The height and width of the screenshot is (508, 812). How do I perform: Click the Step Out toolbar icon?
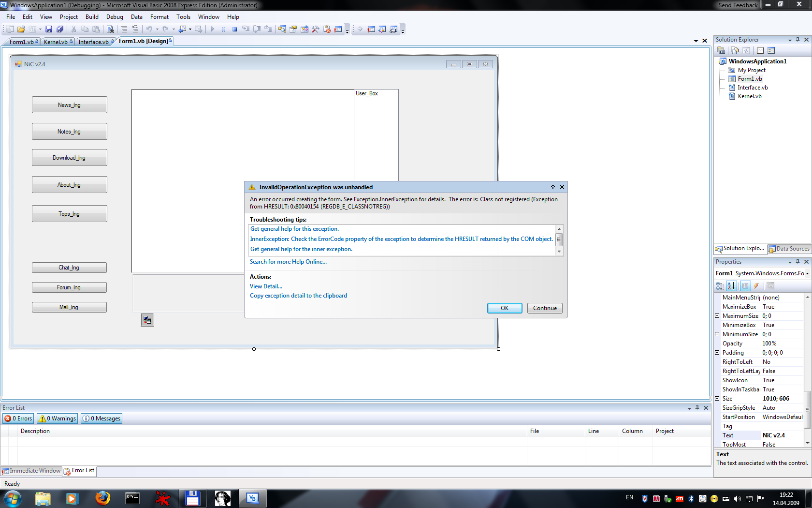click(x=268, y=29)
